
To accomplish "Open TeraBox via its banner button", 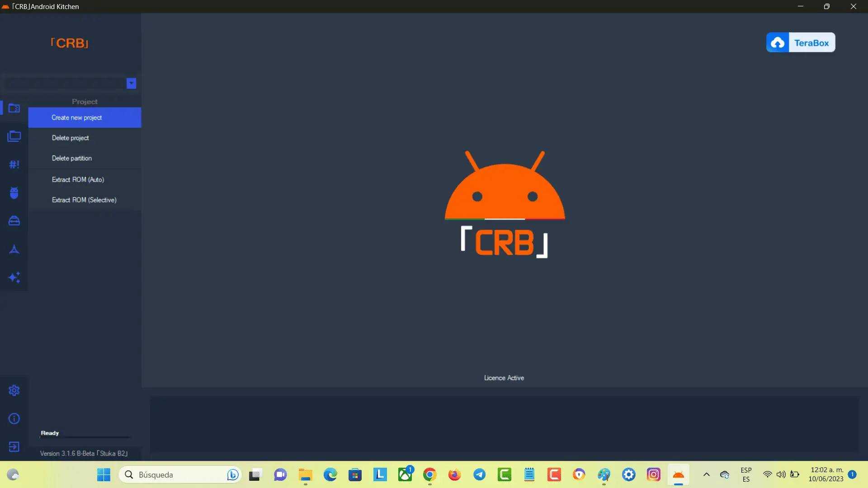I will pyautogui.click(x=800, y=42).
